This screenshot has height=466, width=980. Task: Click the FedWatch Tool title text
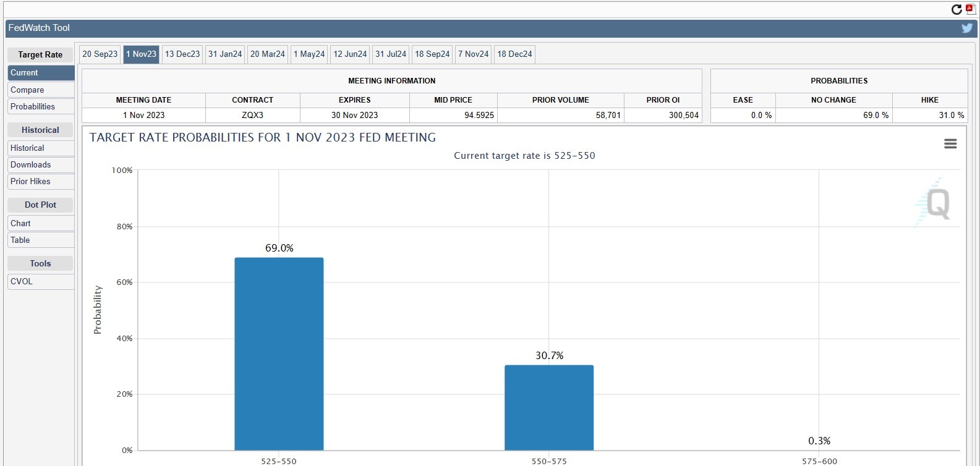pos(39,28)
